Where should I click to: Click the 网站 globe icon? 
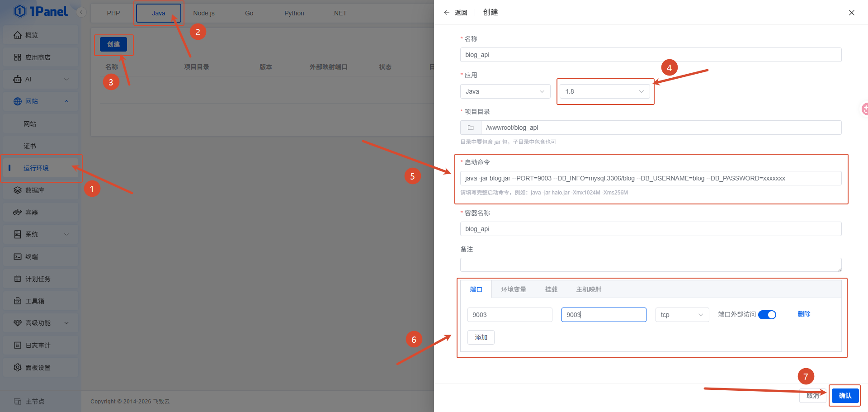click(x=18, y=101)
